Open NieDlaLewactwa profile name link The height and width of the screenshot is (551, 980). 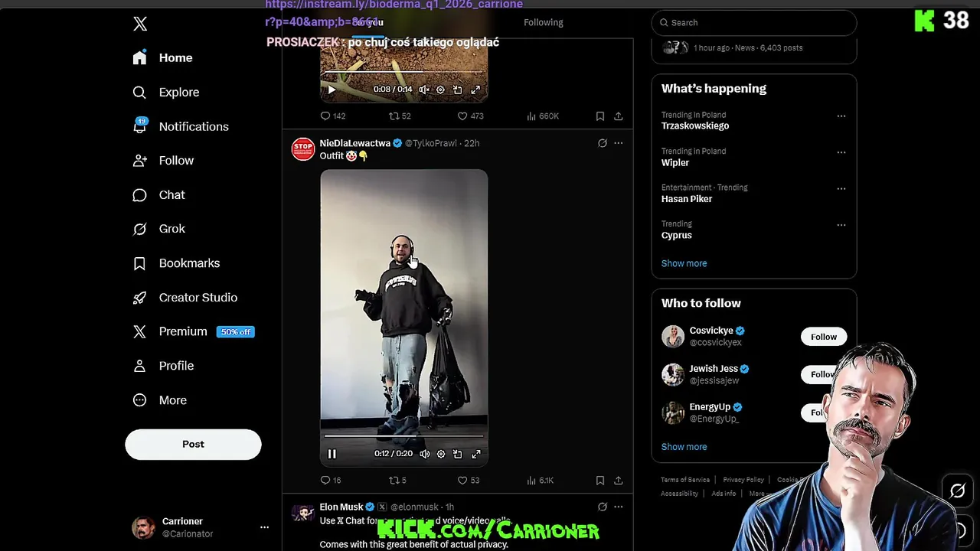click(x=355, y=143)
